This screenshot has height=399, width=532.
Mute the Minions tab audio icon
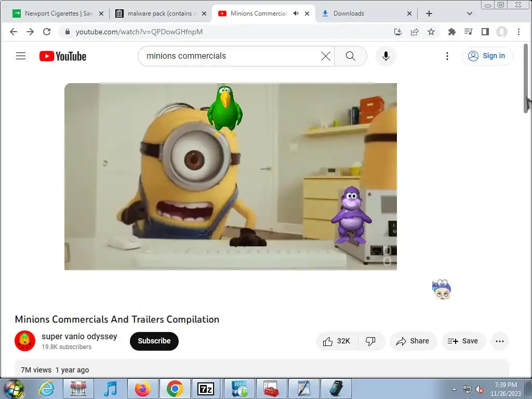click(296, 14)
